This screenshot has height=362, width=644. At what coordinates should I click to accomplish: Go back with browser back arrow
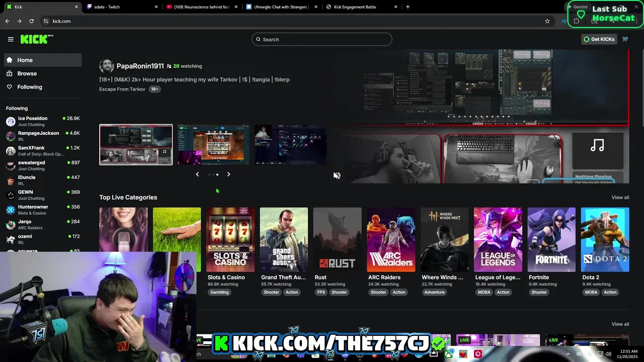click(7, 21)
